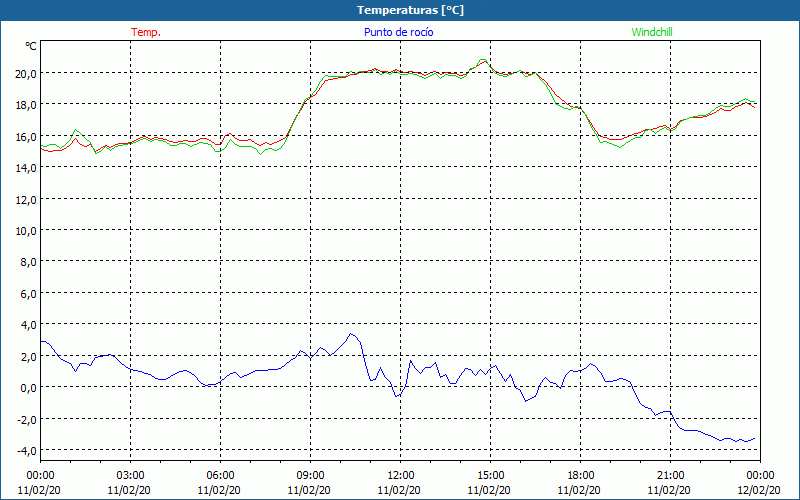
Task: Select the green Windchill legend label
Action: click(x=652, y=32)
